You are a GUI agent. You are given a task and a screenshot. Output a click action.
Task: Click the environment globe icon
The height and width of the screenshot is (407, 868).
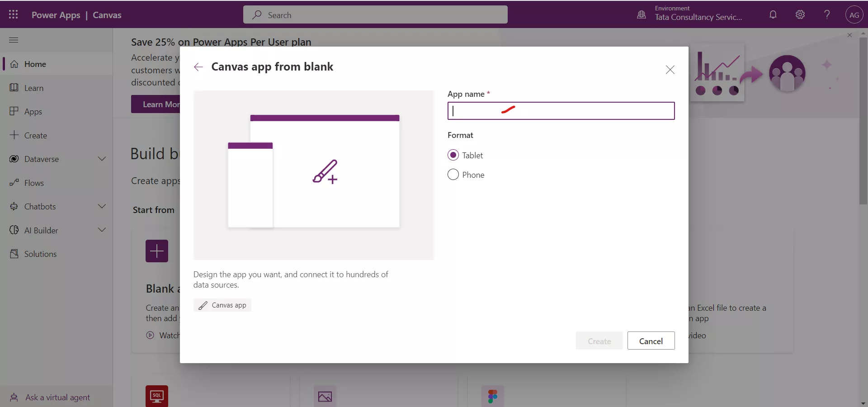click(642, 14)
